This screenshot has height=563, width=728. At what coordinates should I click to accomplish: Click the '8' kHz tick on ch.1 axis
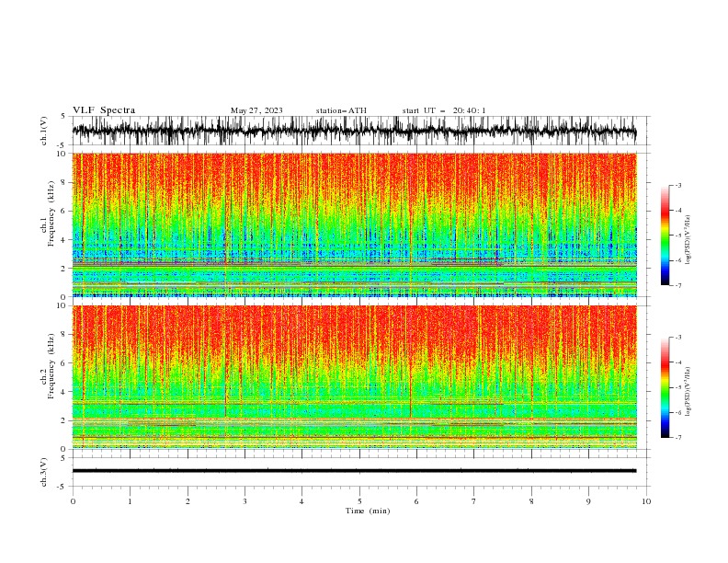[65, 182]
